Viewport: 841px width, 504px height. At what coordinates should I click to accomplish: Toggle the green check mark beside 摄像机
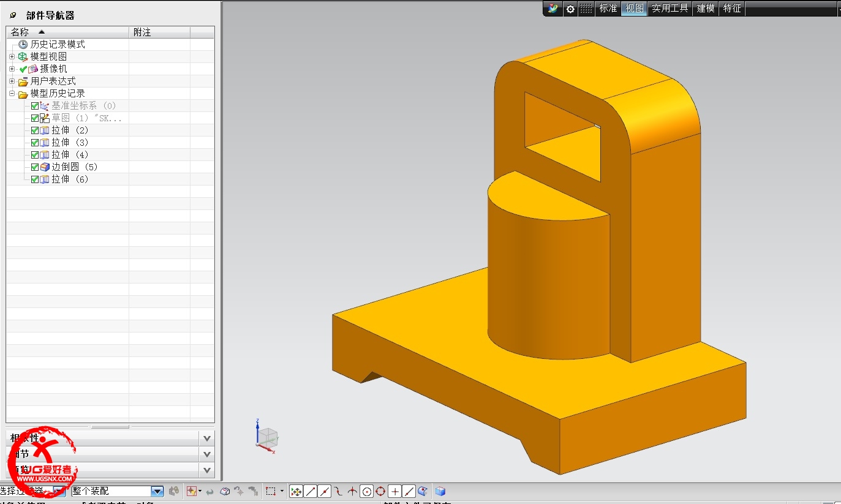pos(23,69)
